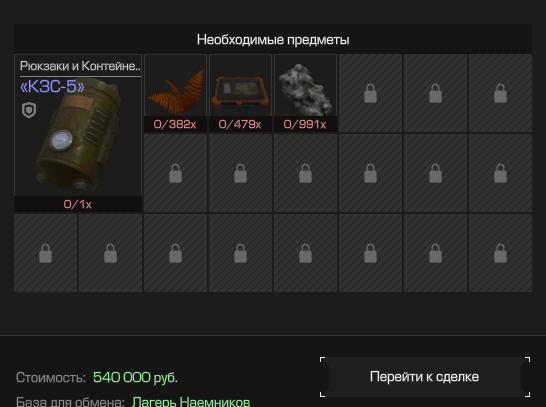Click the bottom-left corner locked slot

pyautogui.click(x=46, y=253)
